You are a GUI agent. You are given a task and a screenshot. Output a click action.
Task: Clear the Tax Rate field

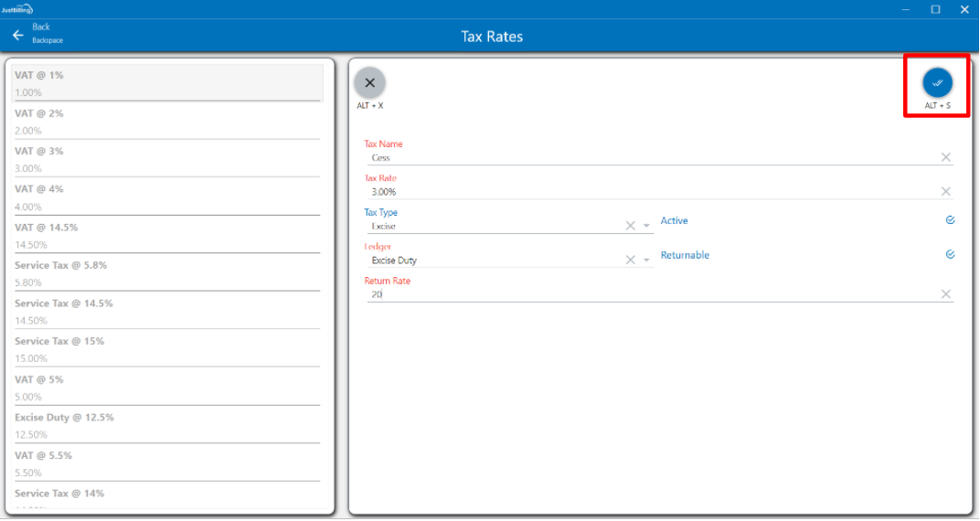click(x=946, y=191)
